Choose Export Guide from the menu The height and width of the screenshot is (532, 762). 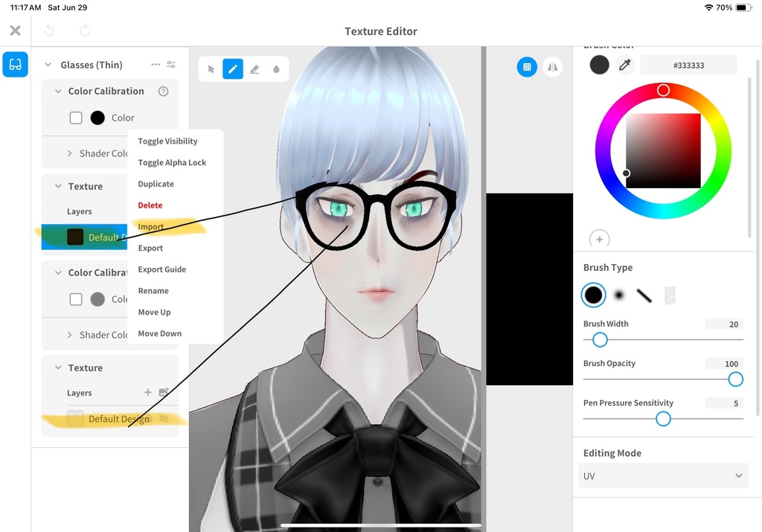[161, 269]
